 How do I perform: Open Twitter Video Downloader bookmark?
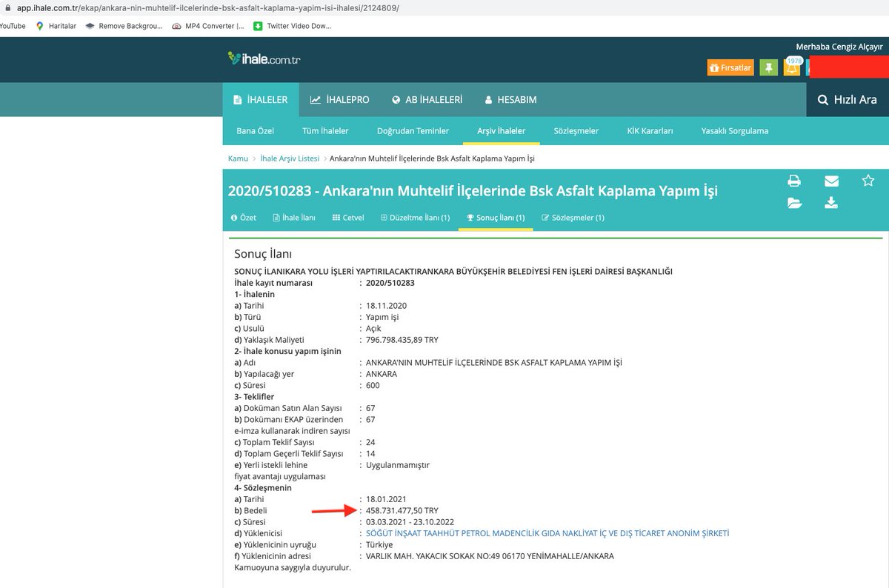click(x=292, y=26)
